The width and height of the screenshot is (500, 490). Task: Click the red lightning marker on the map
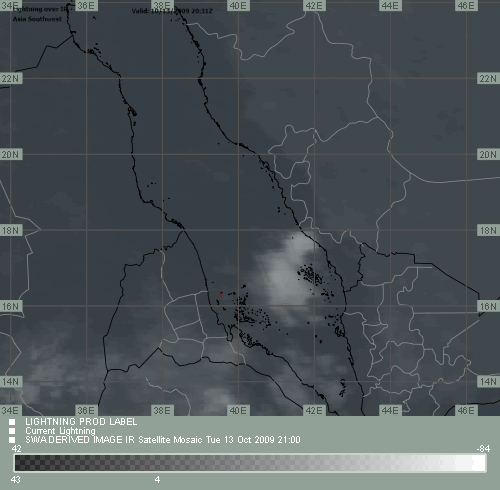coord(221,294)
